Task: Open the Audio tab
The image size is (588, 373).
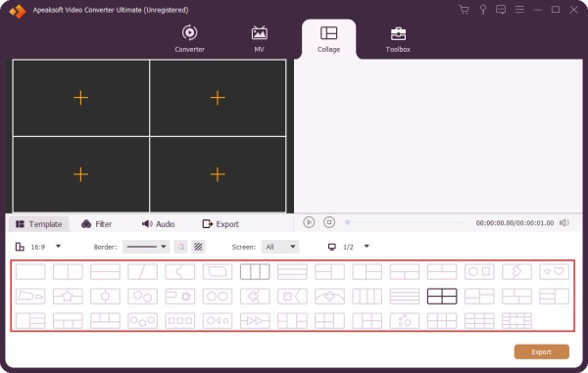Action: coord(158,224)
